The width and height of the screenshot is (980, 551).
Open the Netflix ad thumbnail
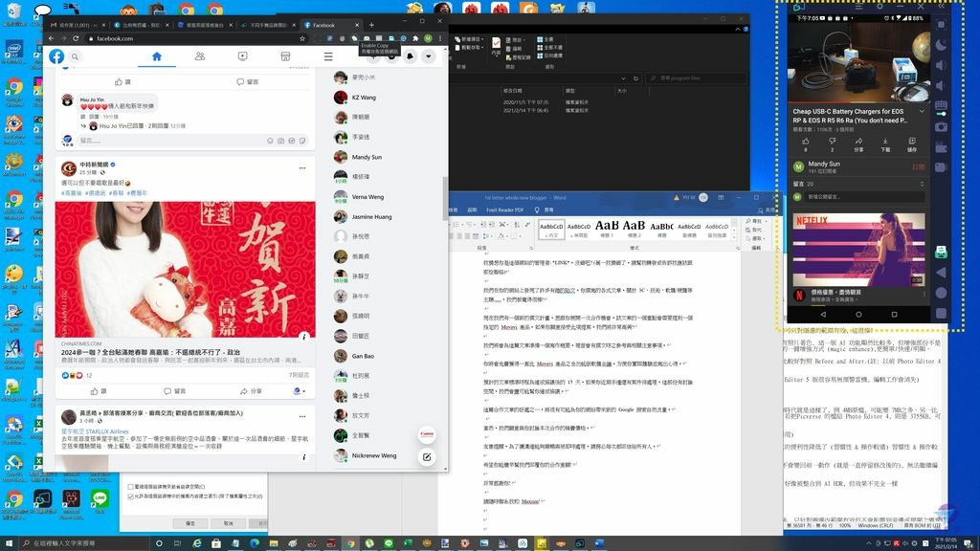[x=858, y=250]
